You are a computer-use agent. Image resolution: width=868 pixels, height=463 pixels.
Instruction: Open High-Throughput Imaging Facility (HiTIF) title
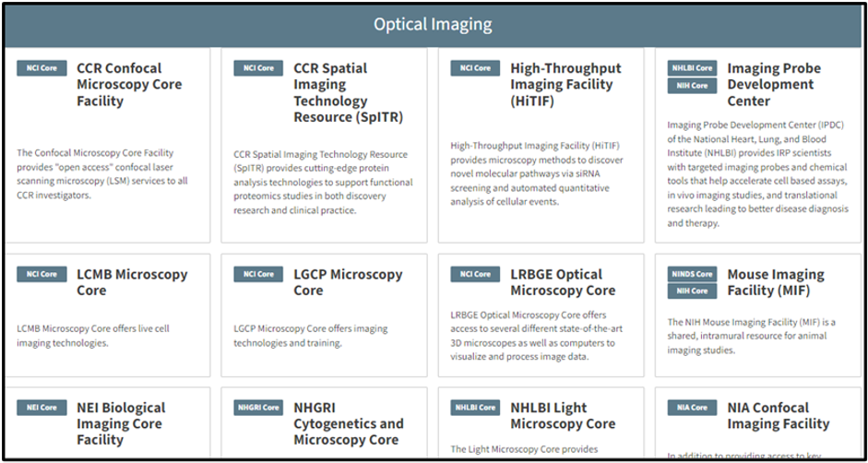(565, 84)
